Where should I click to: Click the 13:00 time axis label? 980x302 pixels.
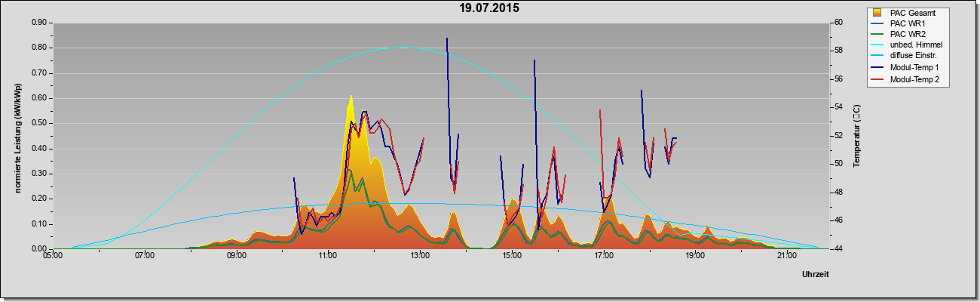pos(420,256)
